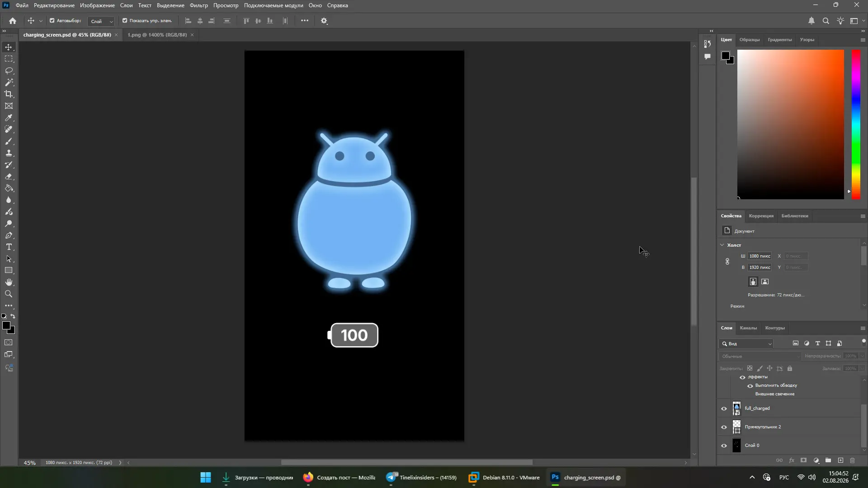The image size is (868, 488).
Task: Select the Path Selection tool
Action: point(9,258)
